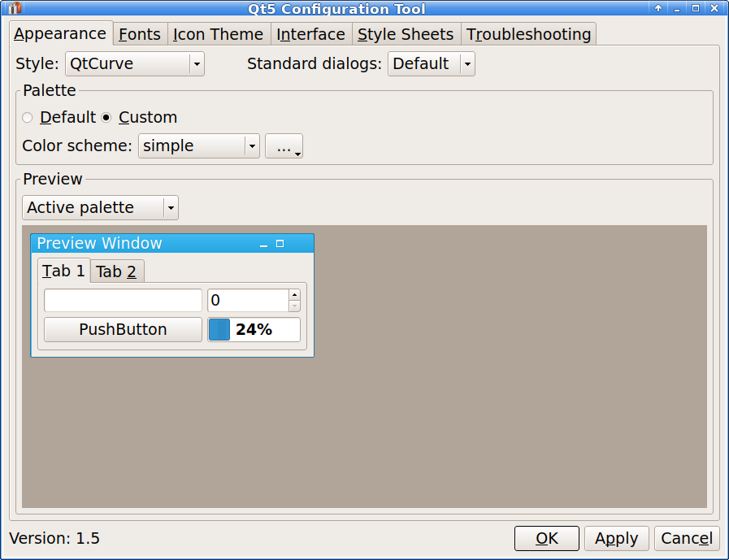Viewport: 729px width, 560px height.
Task: Click Apply to save settings
Action: pos(616,538)
